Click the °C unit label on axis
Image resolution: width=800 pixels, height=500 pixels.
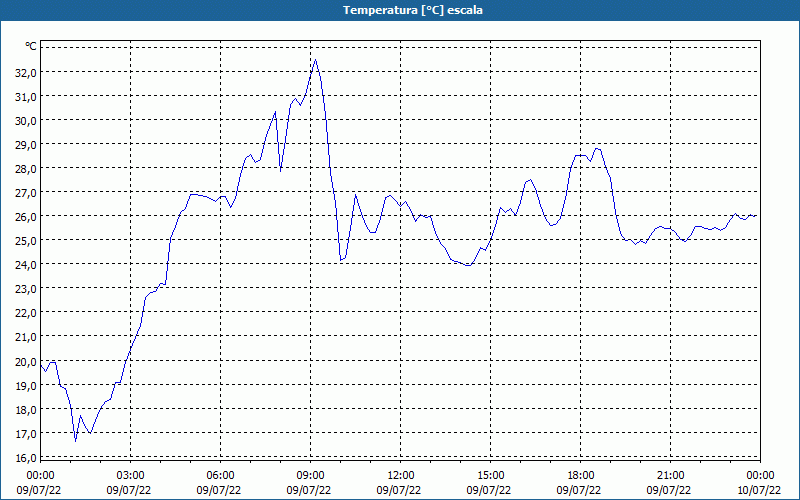31,46
